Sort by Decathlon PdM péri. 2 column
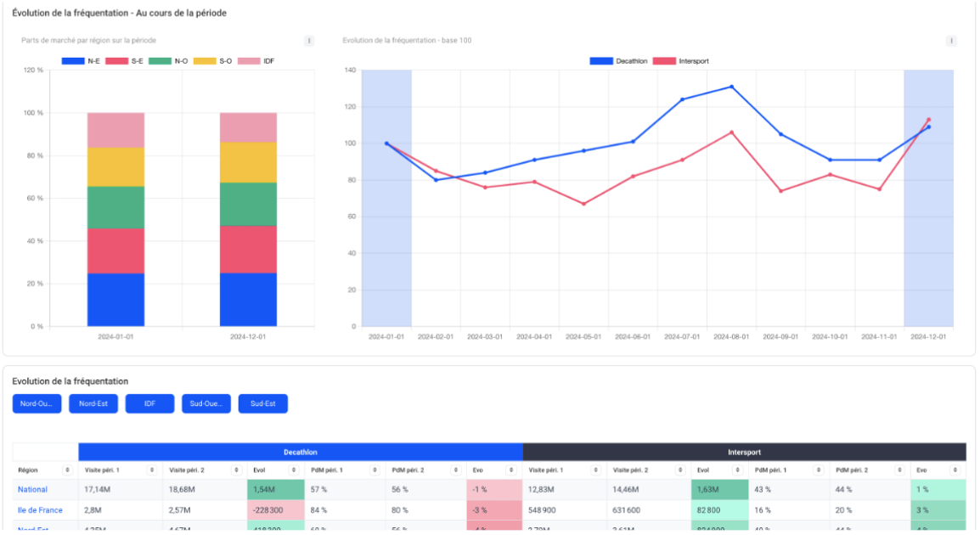The height and width of the screenshot is (535, 980). tap(456, 470)
